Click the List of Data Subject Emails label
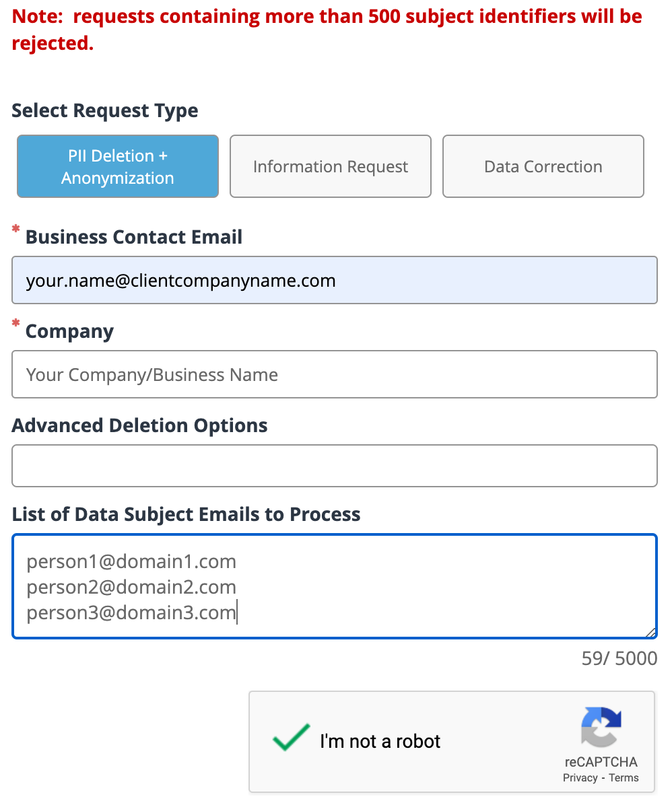672x805 pixels. pyautogui.click(x=186, y=514)
